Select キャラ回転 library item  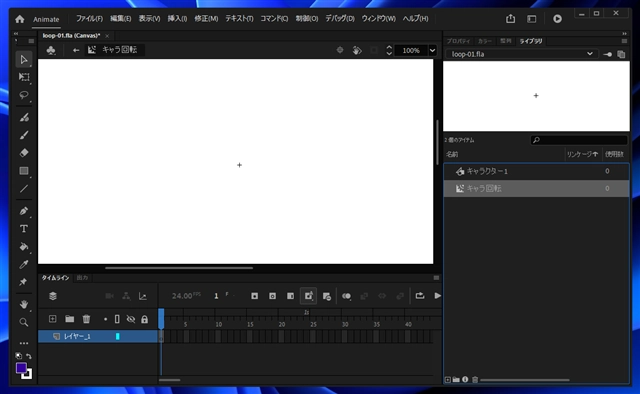coord(536,189)
